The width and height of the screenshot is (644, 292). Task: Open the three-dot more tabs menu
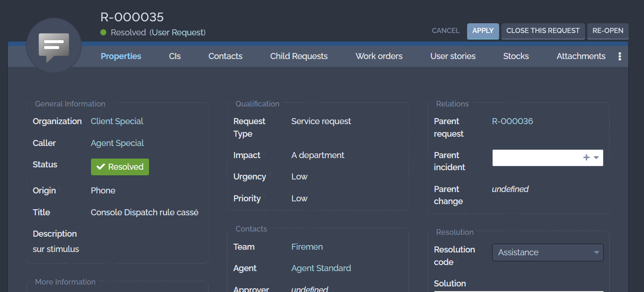pos(619,56)
